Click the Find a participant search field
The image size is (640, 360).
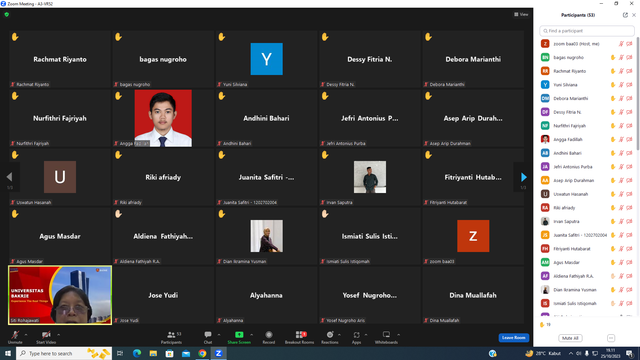pos(587,31)
